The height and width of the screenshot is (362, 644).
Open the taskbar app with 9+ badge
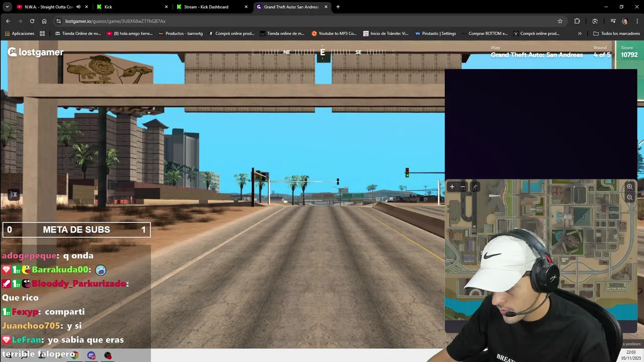point(91,355)
